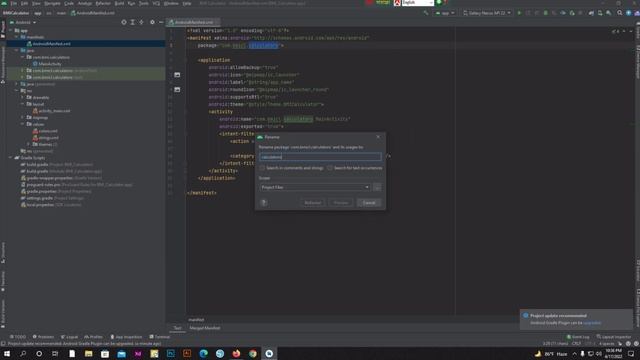The height and width of the screenshot is (360, 640).
Task: Open the Layout Inspector in status bar
Action: tap(613, 337)
